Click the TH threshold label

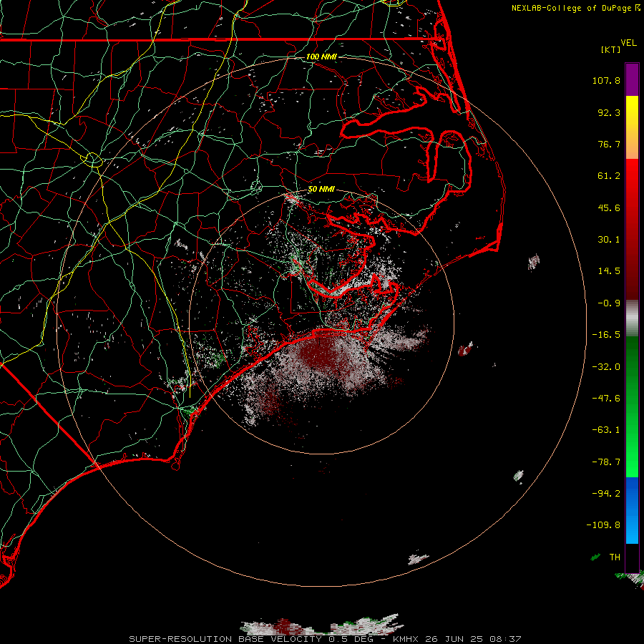coord(615,557)
